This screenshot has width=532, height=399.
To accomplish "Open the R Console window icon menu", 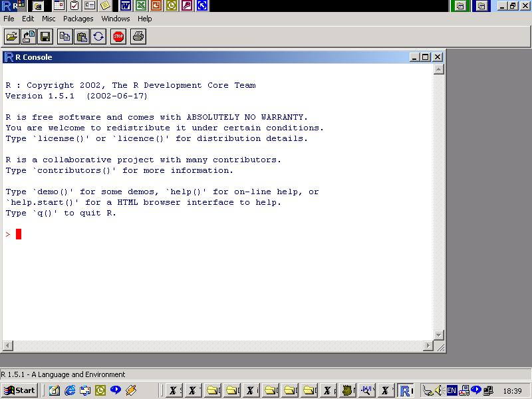I will pyautogui.click(x=9, y=57).
